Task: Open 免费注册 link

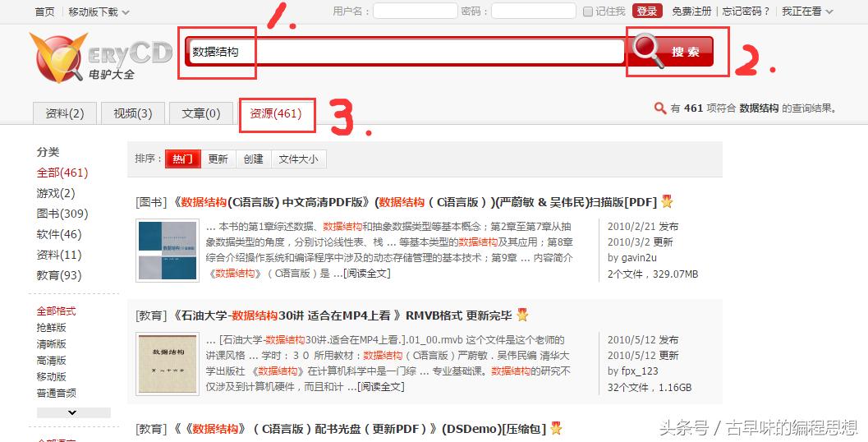Action: (691, 11)
